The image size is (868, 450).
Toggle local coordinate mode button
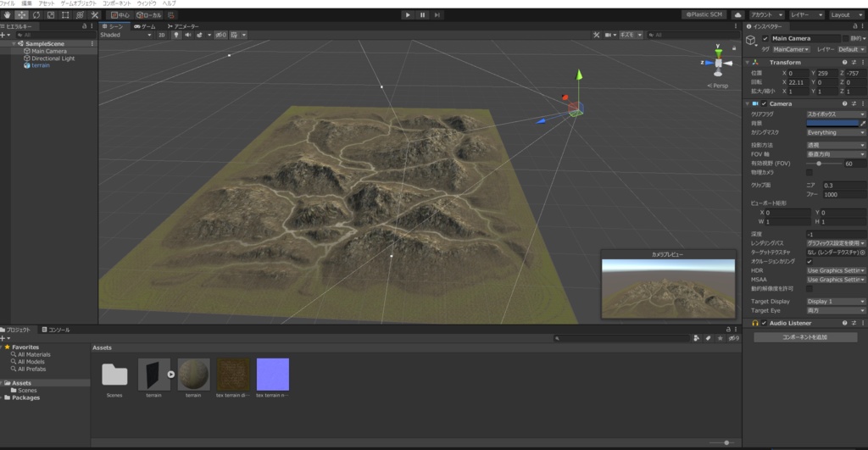click(148, 15)
